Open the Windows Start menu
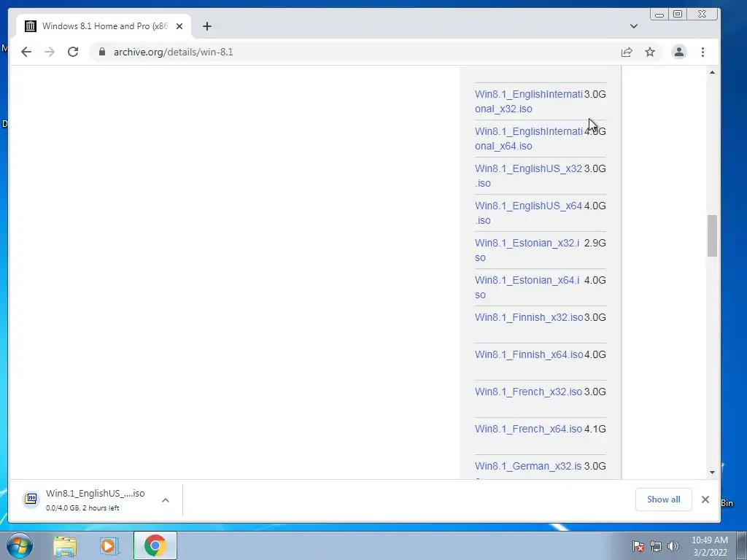747x560 pixels. coord(19,545)
